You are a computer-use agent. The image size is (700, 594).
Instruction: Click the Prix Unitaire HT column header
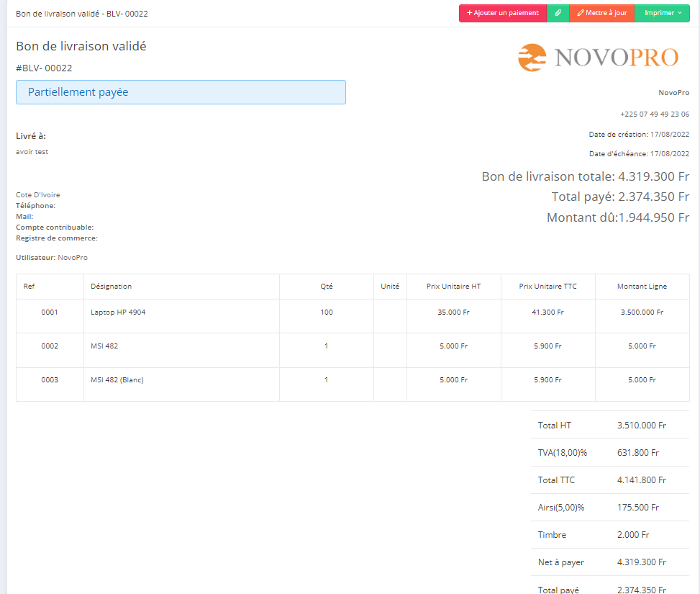tap(453, 287)
